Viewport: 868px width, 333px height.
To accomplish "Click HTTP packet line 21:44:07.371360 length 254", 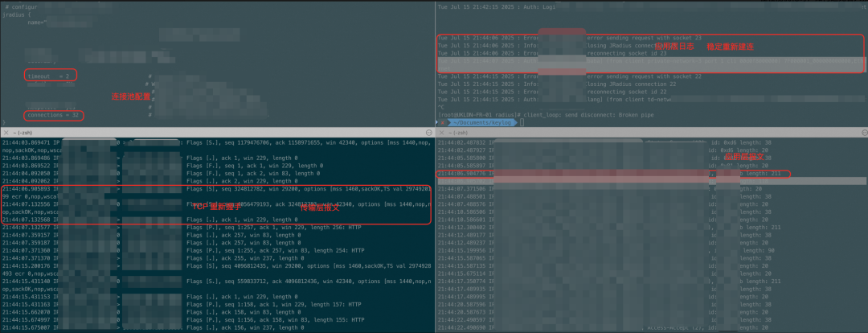I will click(x=182, y=251).
